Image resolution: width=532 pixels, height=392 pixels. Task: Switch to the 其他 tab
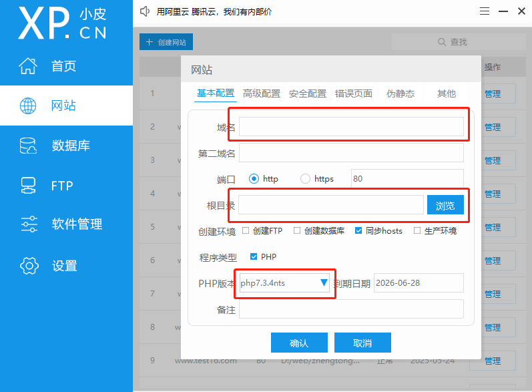coord(447,93)
